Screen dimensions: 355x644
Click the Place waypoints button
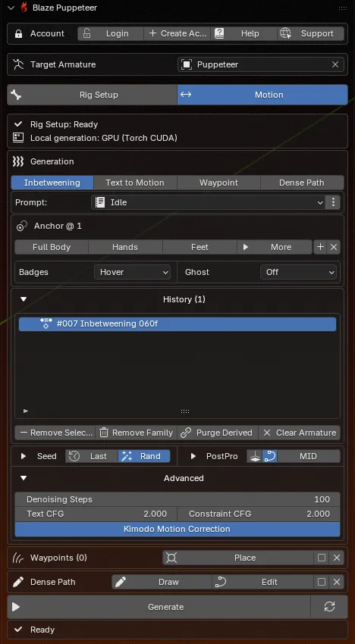pyautogui.click(x=238, y=558)
